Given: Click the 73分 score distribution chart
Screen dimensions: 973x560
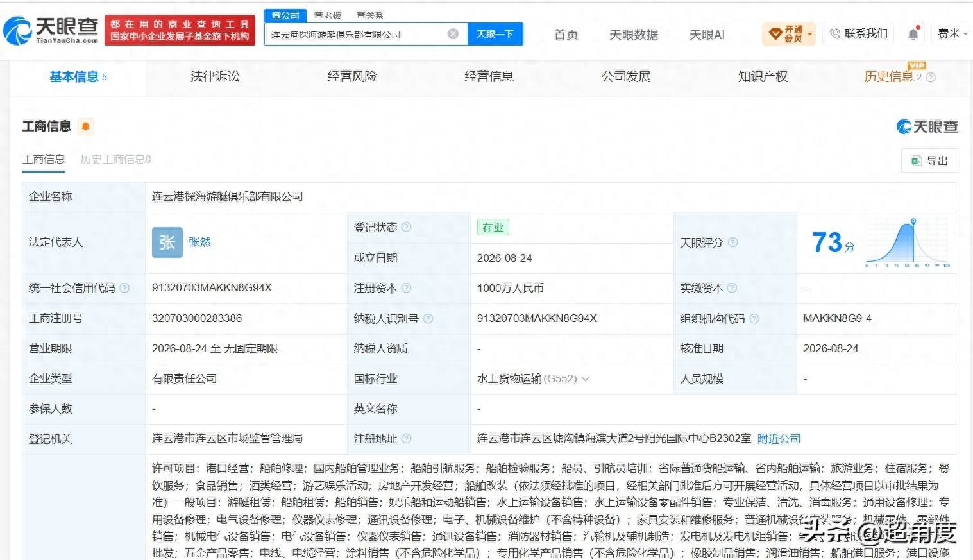Looking at the screenshot, I should point(908,242).
